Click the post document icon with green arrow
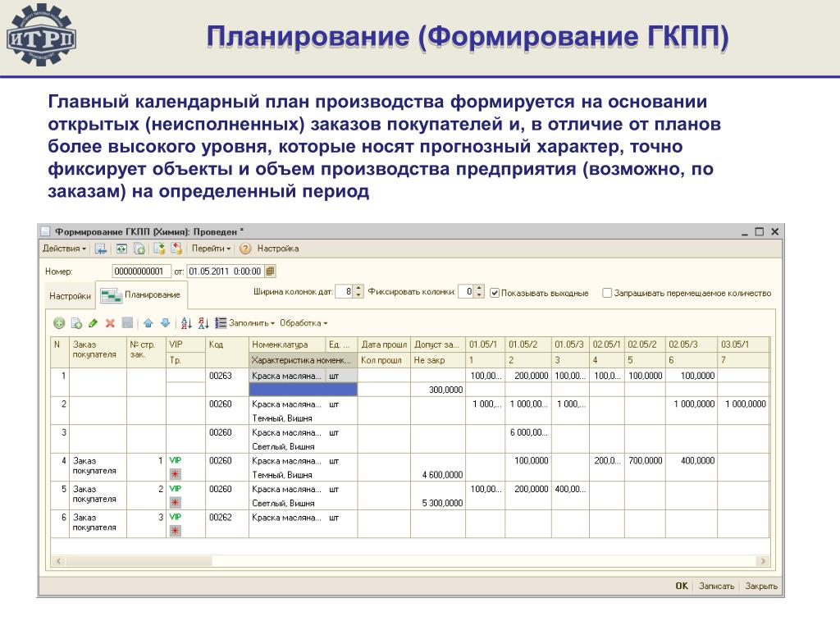The width and height of the screenshot is (840, 630). pos(159,249)
